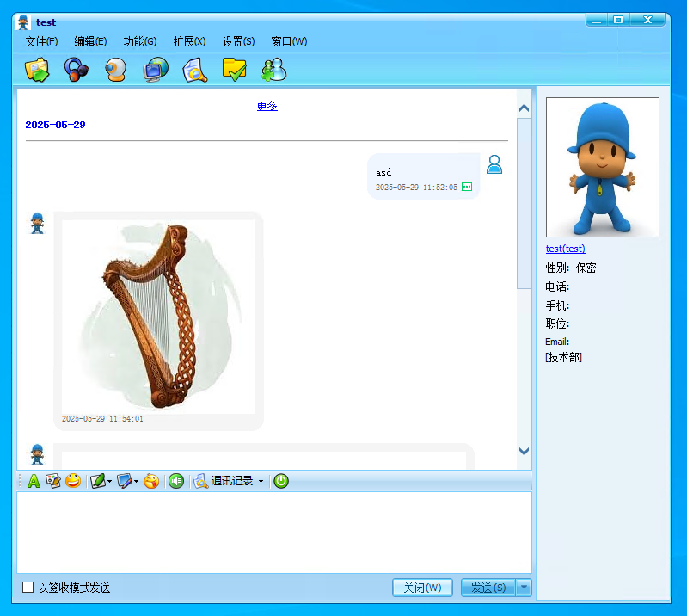Viewport: 687px width, 616px height.
Task: Click the 性别: 保密 info line
Action: [570, 268]
